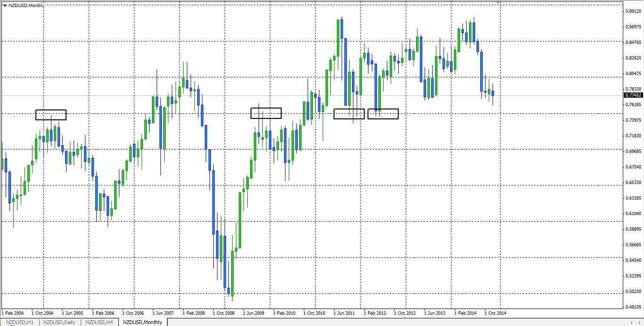Click the 0.61040 price axis value
The image size is (644, 326).
click(634, 213)
